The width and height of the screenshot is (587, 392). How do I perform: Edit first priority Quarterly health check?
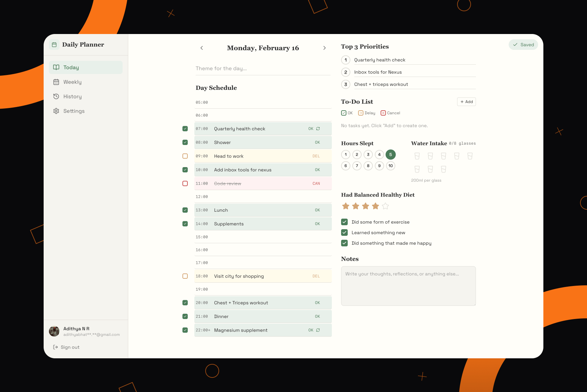415,60
